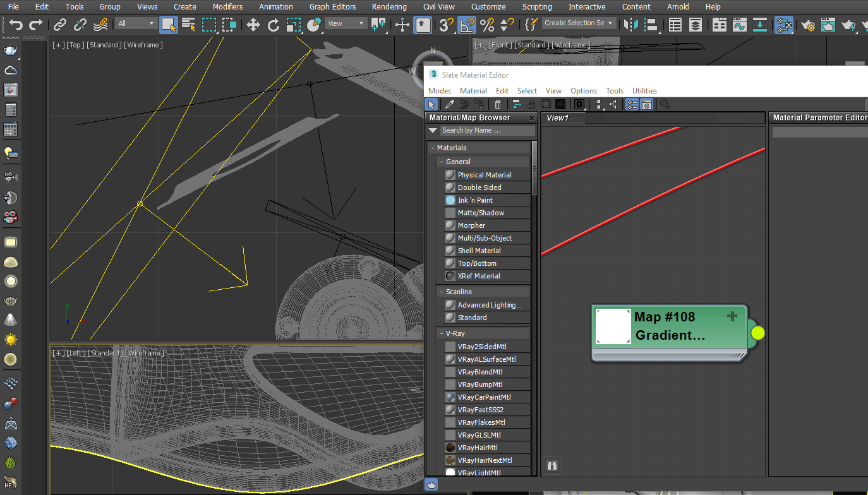868x495 pixels.
Task: Toggle Angle Snap in main toolbar
Action: 466,25
